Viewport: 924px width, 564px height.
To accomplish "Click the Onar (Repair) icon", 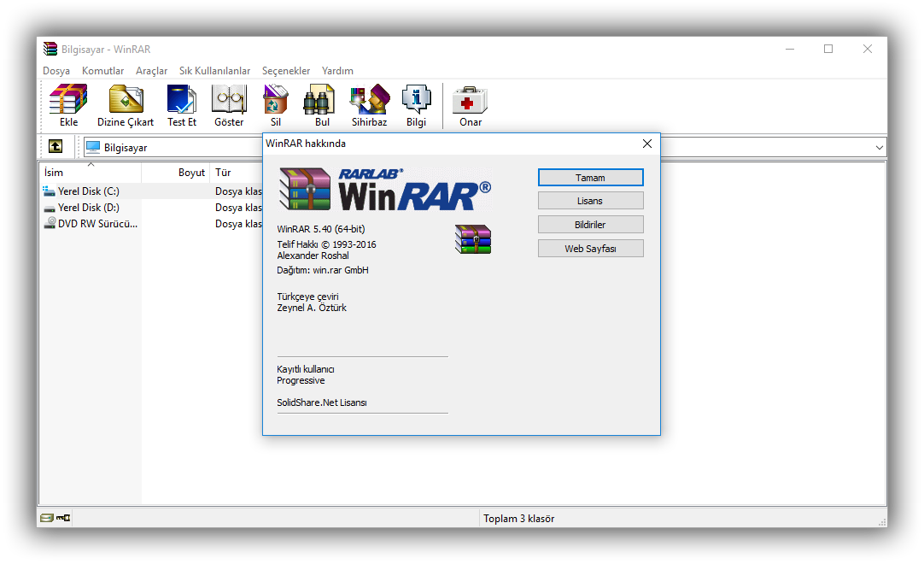I will (x=471, y=106).
